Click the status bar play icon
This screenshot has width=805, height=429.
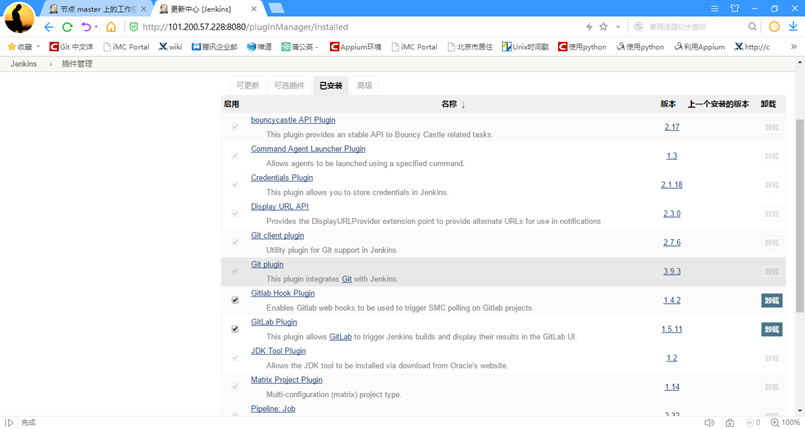(x=9, y=423)
